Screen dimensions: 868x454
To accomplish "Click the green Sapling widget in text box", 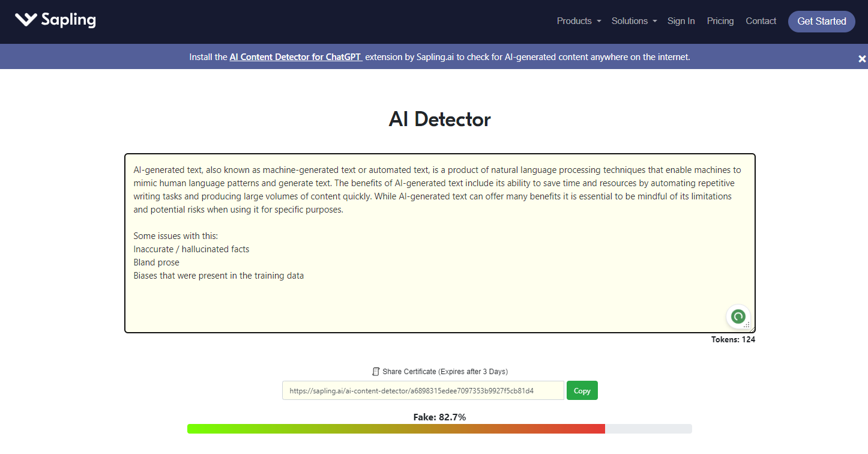I will pos(738,316).
